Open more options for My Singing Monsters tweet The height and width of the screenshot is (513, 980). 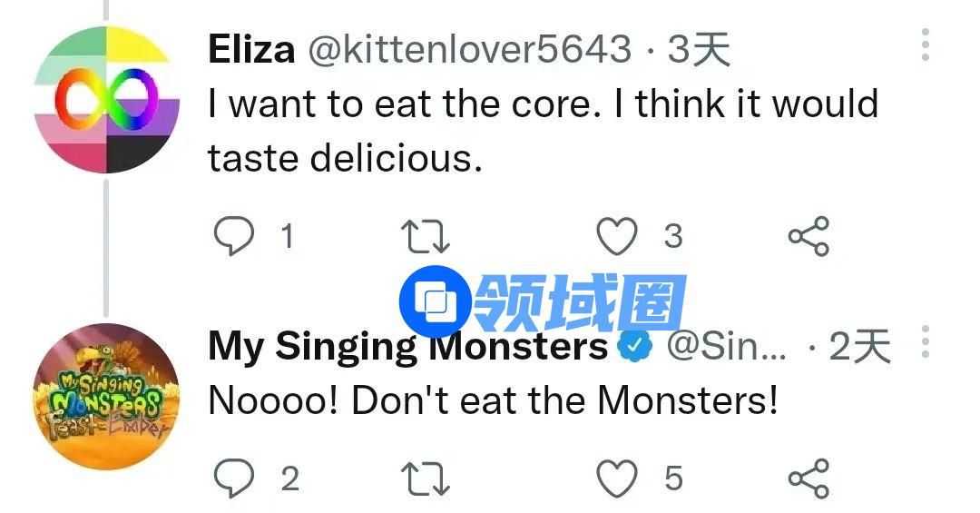click(925, 342)
